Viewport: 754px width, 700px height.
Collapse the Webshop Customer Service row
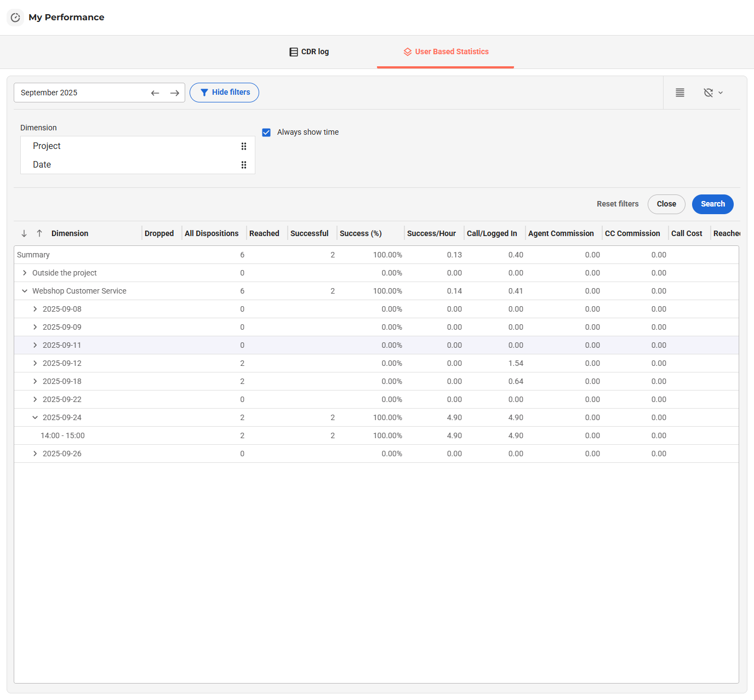click(x=25, y=291)
